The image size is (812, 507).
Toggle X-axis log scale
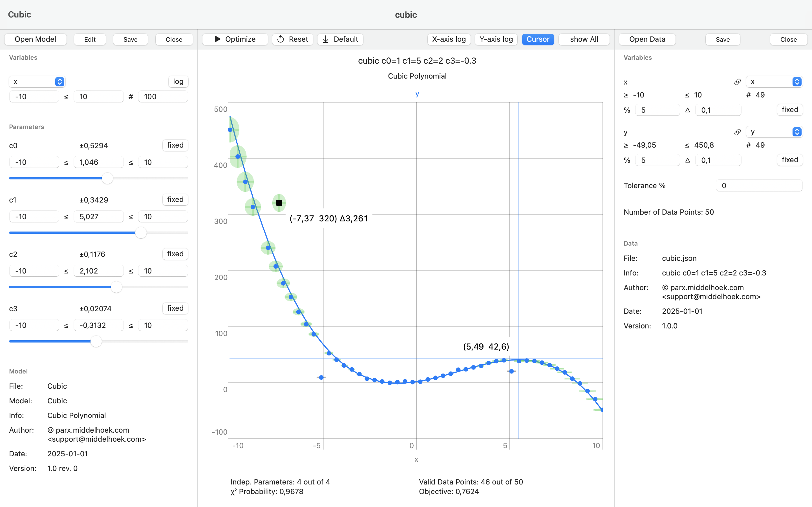449,39
